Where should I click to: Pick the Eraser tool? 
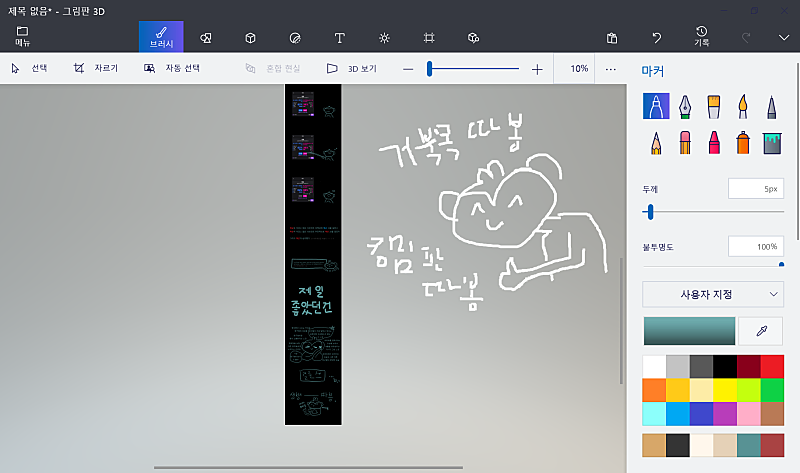click(x=685, y=143)
